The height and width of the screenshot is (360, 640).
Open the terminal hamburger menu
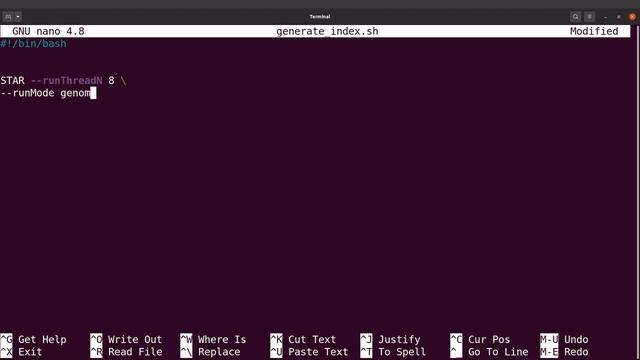tap(589, 17)
